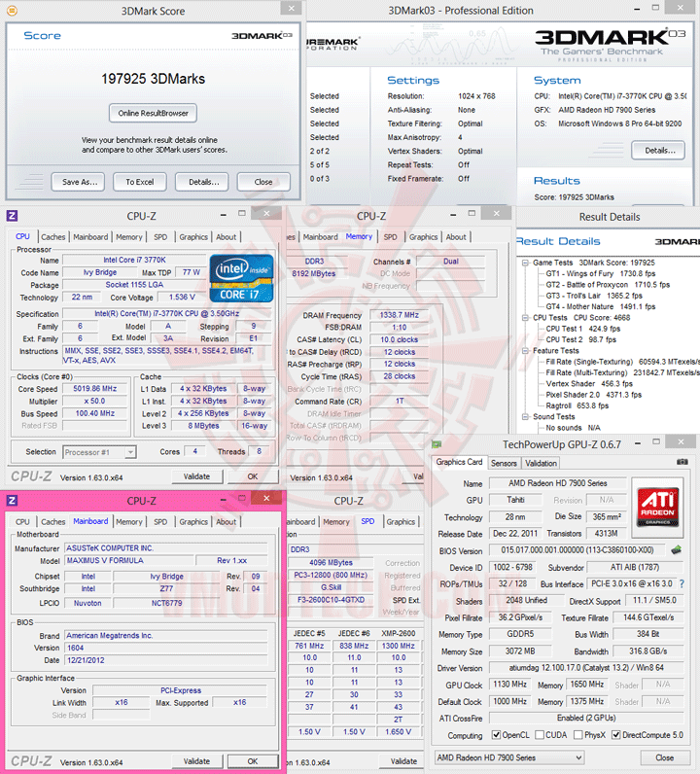
Task: Collapse the Sound Tests tree node
Action: [x=525, y=416]
